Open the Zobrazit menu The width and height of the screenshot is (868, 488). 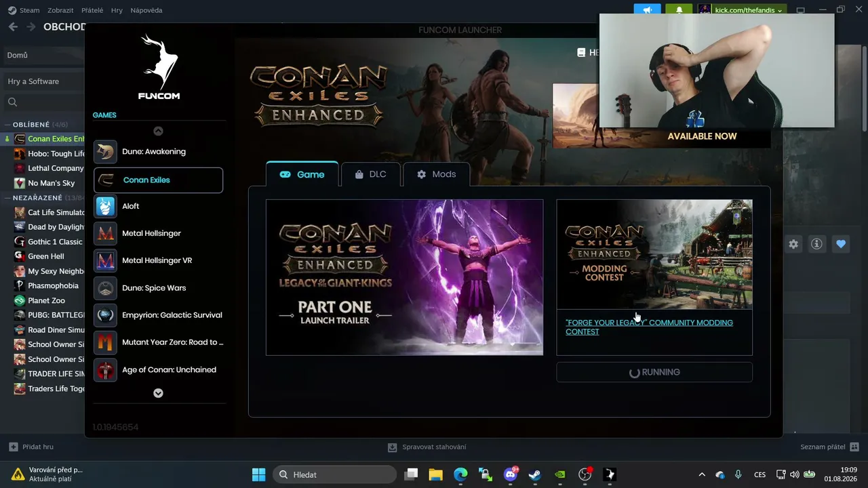pos(60,10)
